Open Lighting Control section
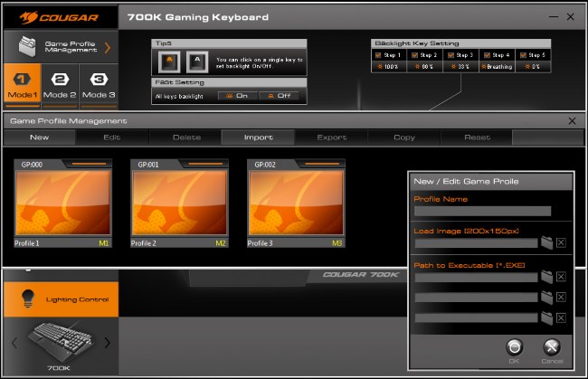The image size is (588, 379). 62,299
